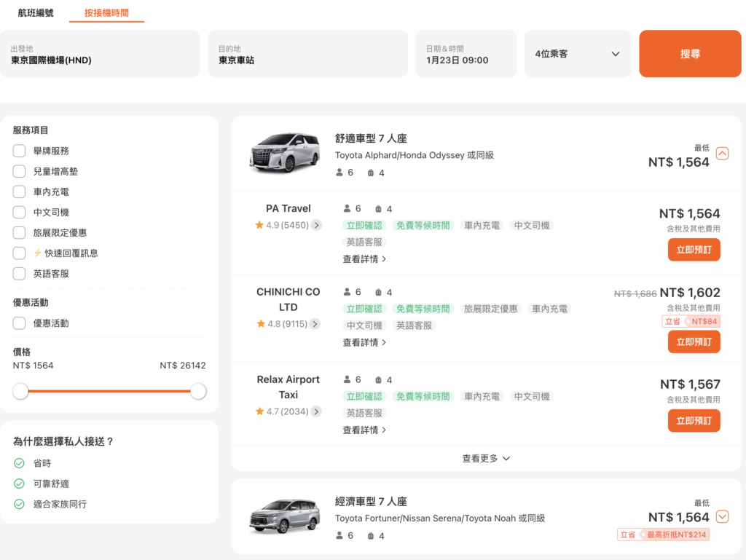Viewport: 746px width, 560px height.
Task: Open the 4位乘客 passenger dropdown
Action: point(577,53)
